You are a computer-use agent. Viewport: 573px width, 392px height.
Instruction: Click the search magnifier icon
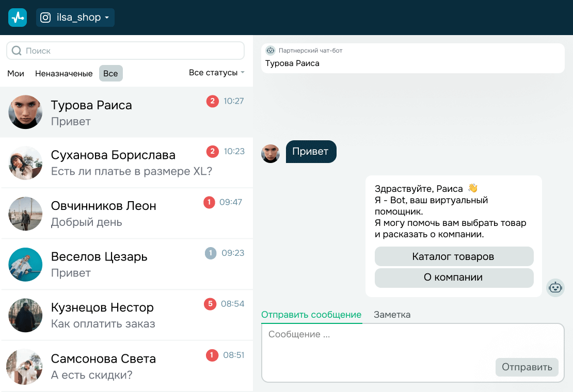(x=17, y=51)
